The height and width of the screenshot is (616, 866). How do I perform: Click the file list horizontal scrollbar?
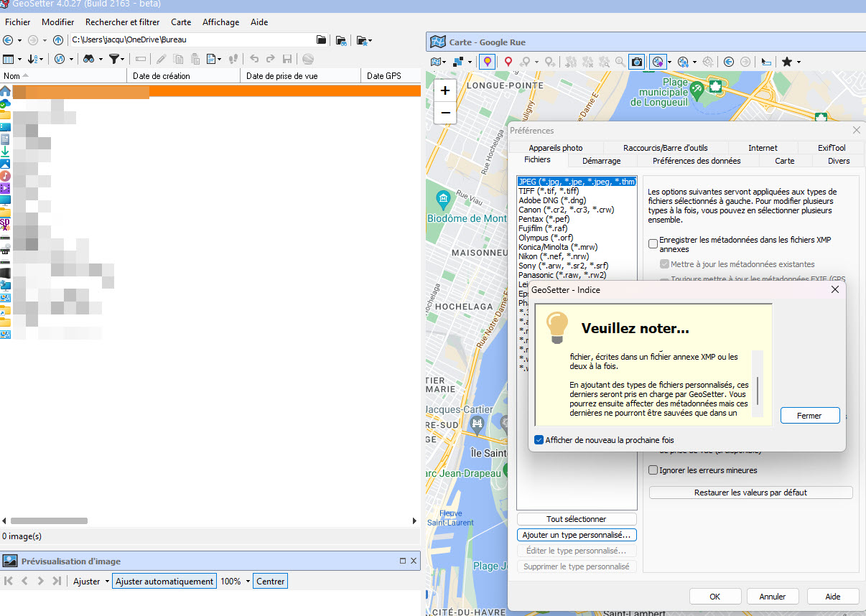point(49,521)
